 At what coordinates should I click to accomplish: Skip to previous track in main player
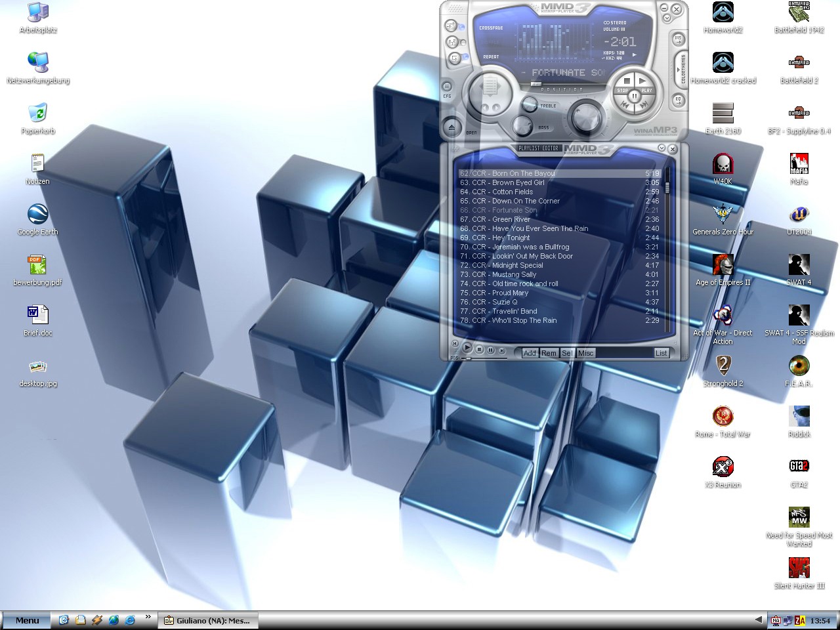click(x=626, y=105)
